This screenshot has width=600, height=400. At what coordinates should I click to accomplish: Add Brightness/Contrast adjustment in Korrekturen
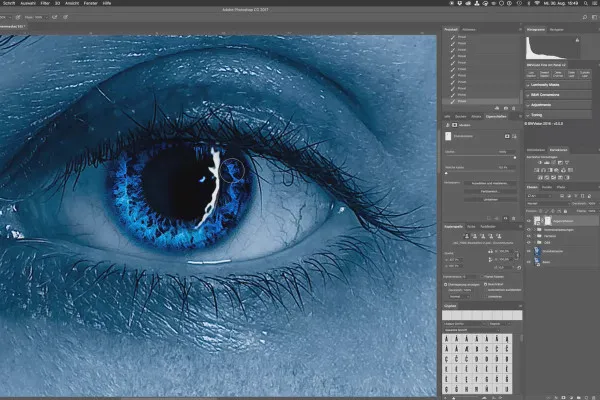pos(540,162)
